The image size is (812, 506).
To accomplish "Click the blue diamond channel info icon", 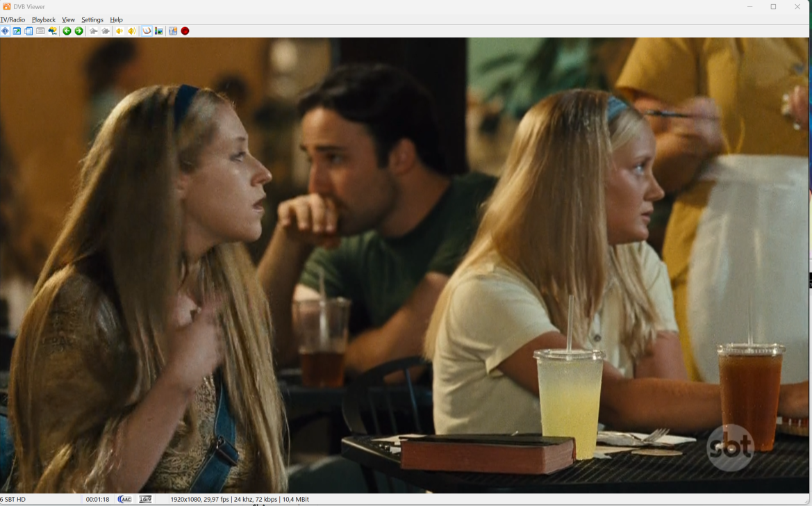I will point(5,31).
